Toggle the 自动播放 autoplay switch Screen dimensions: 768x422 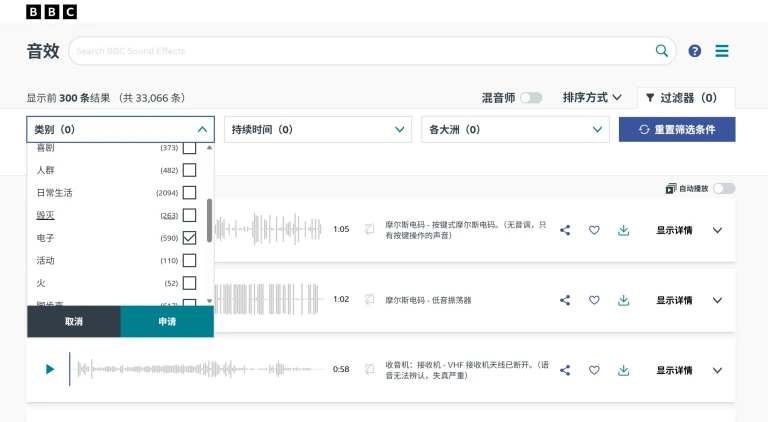[x=724, y=188]
